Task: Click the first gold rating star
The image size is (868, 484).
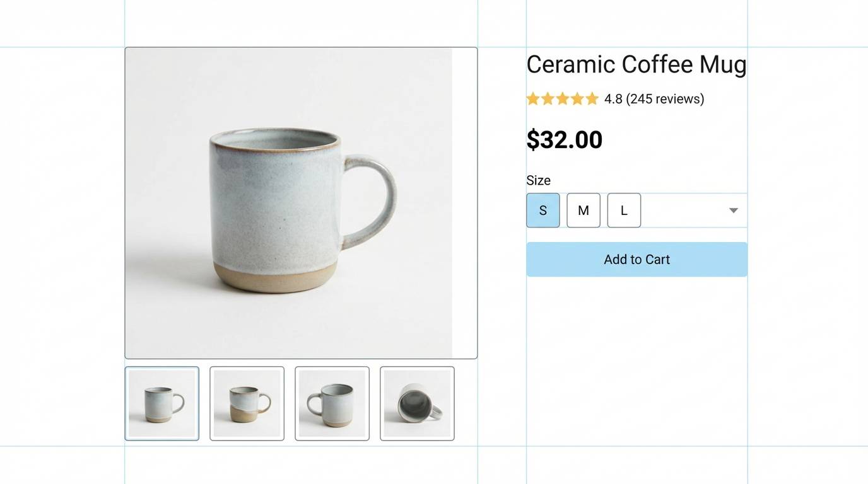Action: pos(534,98)
